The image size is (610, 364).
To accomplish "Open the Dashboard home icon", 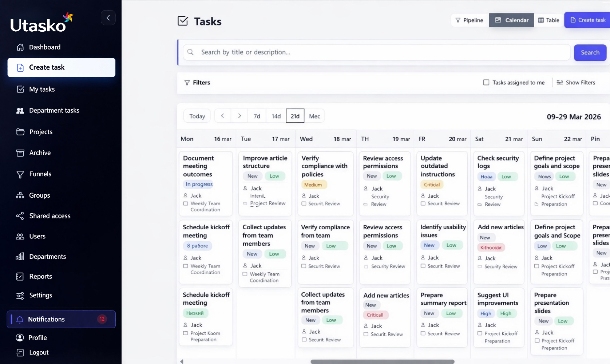I will pyautogui.click(x=20, y=47).
